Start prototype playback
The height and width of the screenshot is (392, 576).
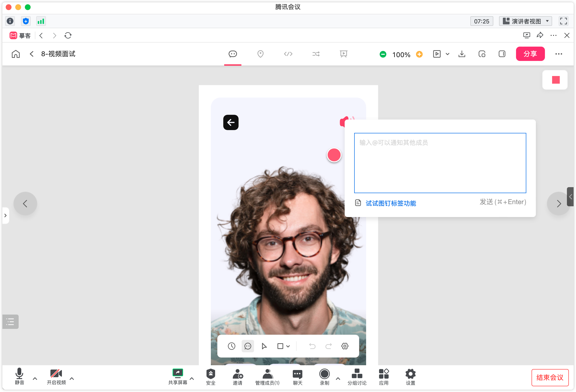pos(437,54)
